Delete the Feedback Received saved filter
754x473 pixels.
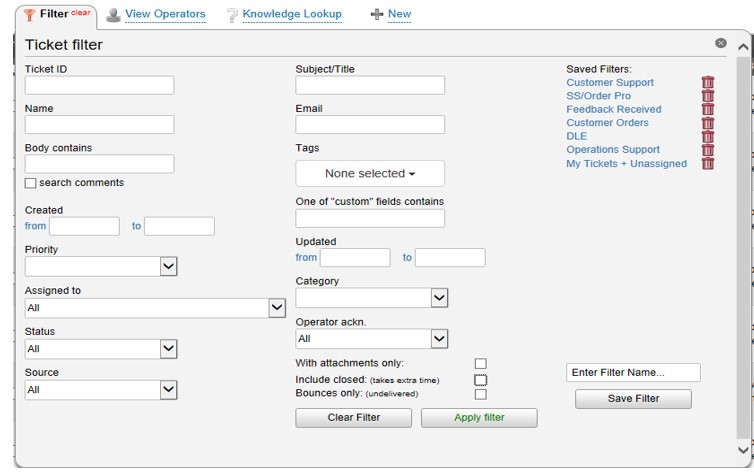pyautogui.click(x=707, y=109)
